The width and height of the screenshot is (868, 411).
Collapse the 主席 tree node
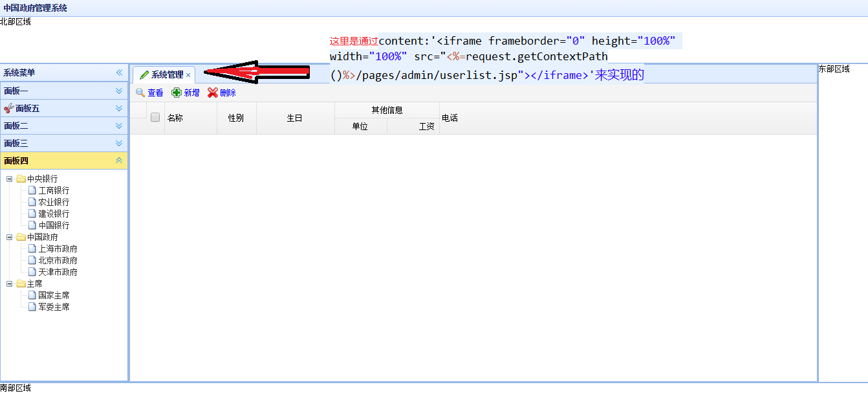coord(10,283)
